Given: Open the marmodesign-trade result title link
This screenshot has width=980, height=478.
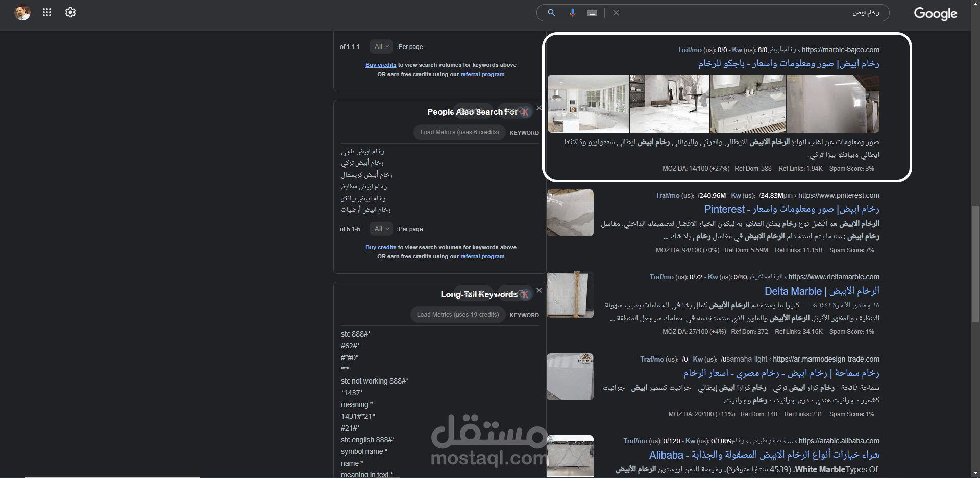Looking at the screenshot, I should tap(781, 373).
